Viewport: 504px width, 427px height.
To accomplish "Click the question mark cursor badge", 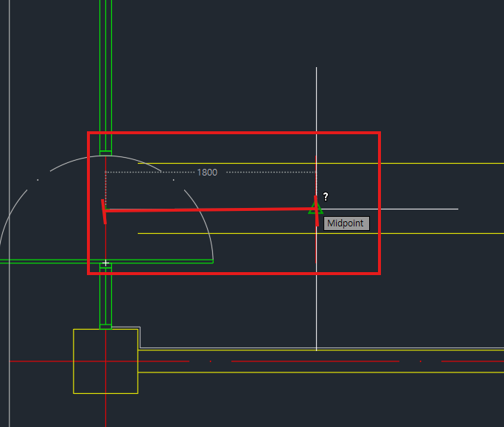I will (326, 196).
